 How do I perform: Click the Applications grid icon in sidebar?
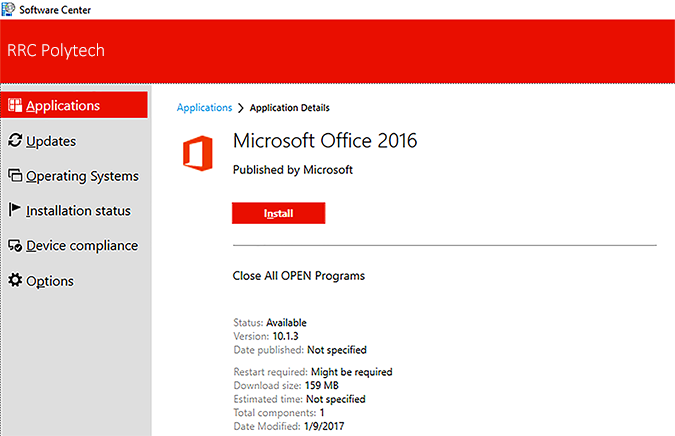(15, 105)
